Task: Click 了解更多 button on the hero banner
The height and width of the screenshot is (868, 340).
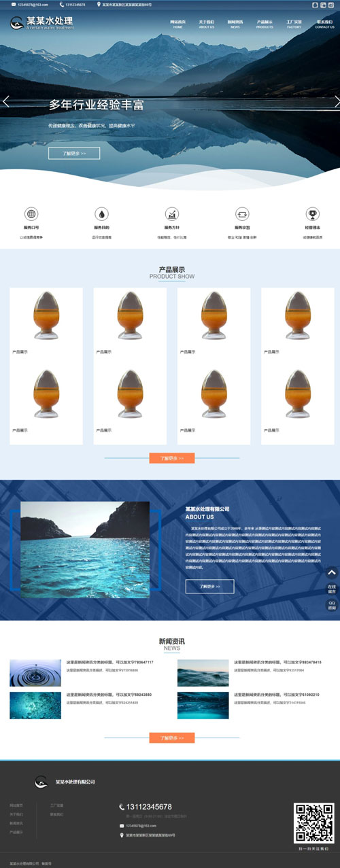Action: pyautogui.click(x=74, y=154)
